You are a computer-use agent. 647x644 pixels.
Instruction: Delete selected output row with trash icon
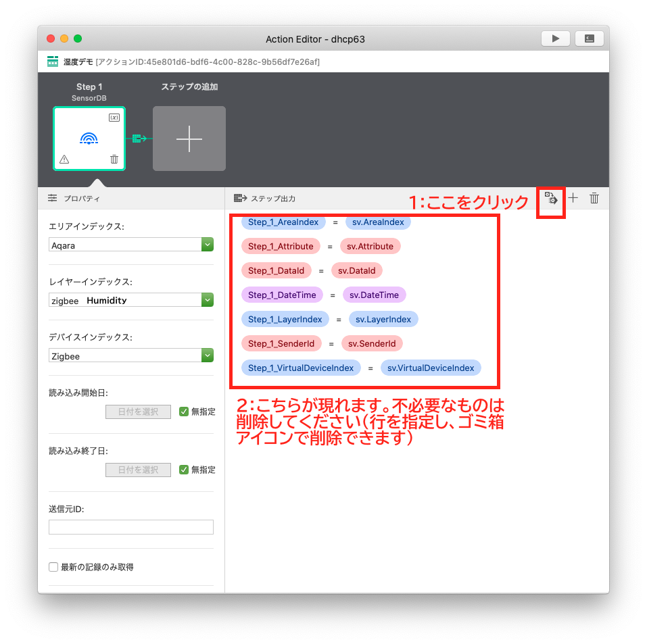[594, 199]
